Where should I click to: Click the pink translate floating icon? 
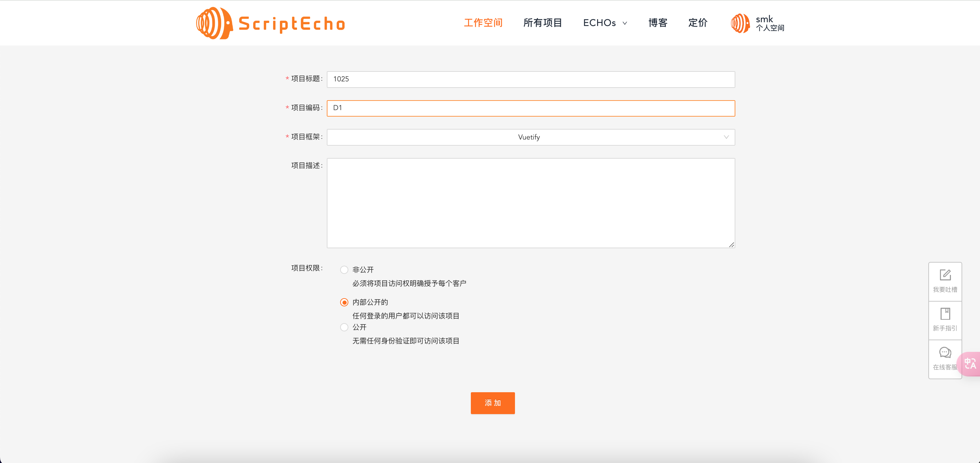click(x=970, y=364)
